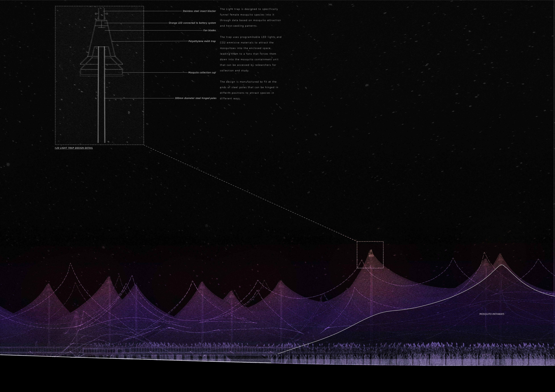The width and height of the screenshot is (555, 392).
Task: Click the 'Polyethylene mesh trap' label
Action: click(202, 41)
